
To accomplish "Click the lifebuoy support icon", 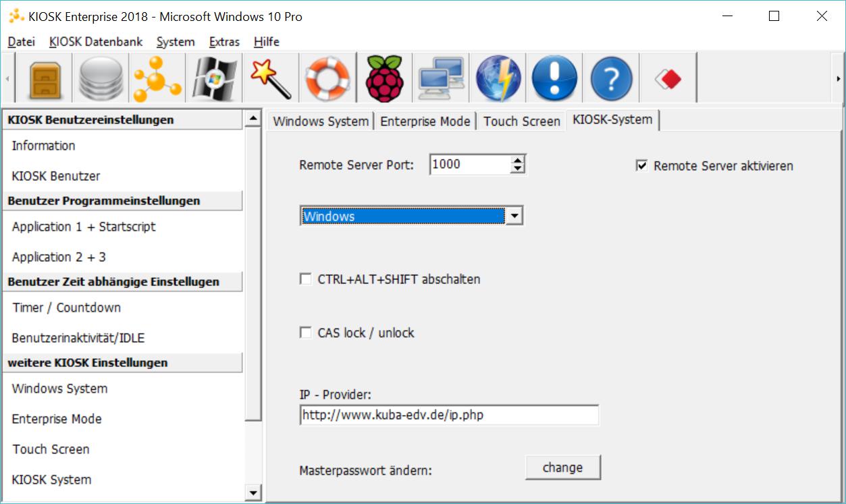I will [327, 79].
